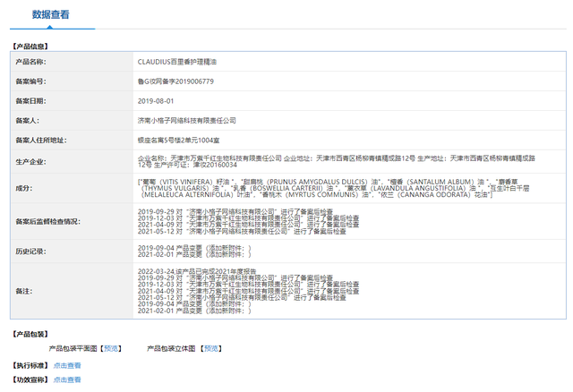Viewport: 573px width, 392px height.
Task: Click the ingredients list with VITIS VINIFERA
Action: coord(333,188)
